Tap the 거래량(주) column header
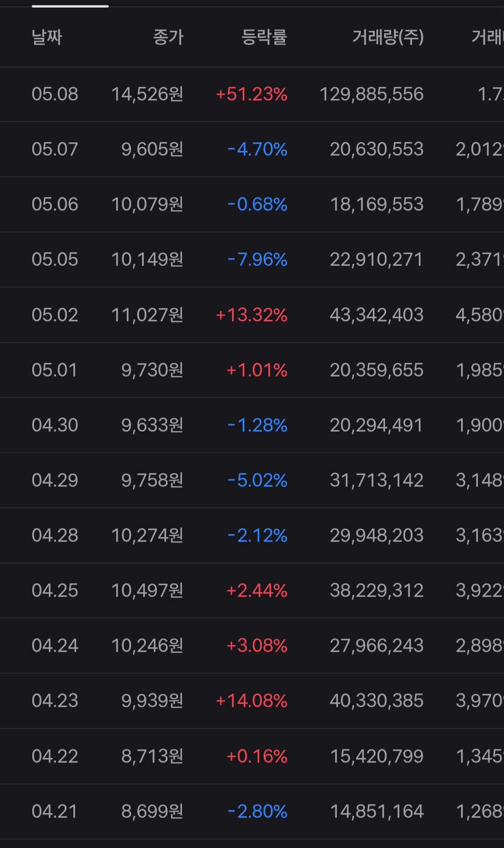 pos(388,37)
